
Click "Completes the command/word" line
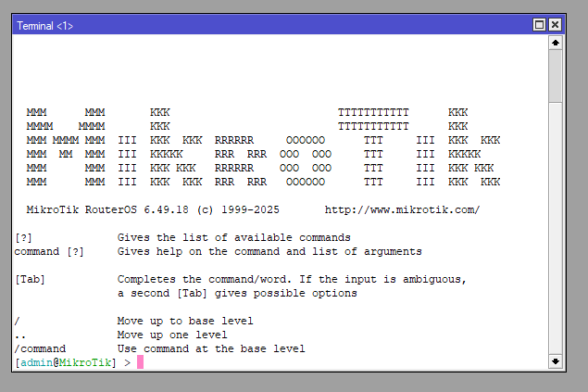(292, 280)
